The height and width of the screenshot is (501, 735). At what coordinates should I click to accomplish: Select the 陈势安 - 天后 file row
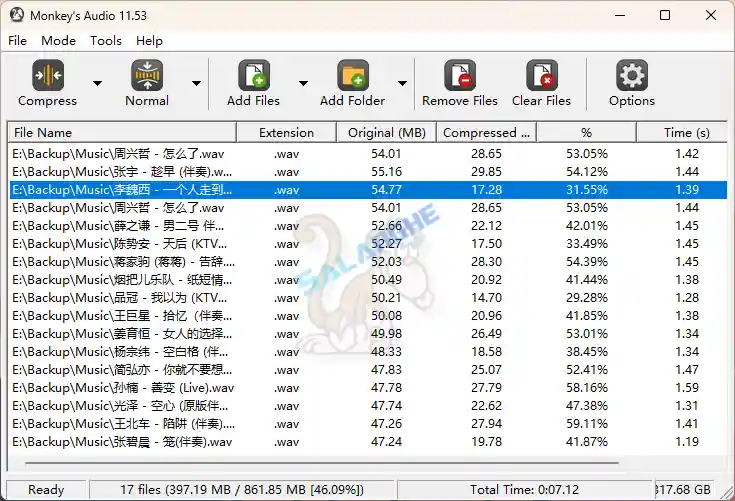[x=368, y=244]
